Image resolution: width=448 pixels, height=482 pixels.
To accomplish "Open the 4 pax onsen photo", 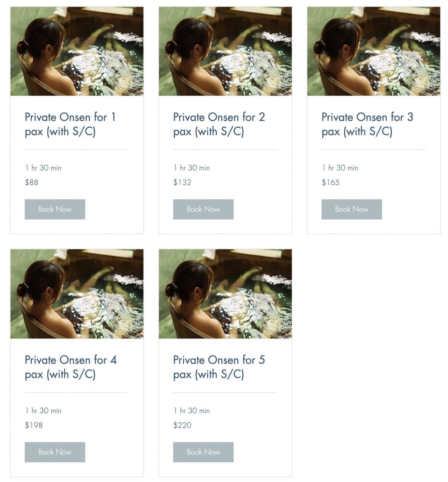I will pos(77,294).
